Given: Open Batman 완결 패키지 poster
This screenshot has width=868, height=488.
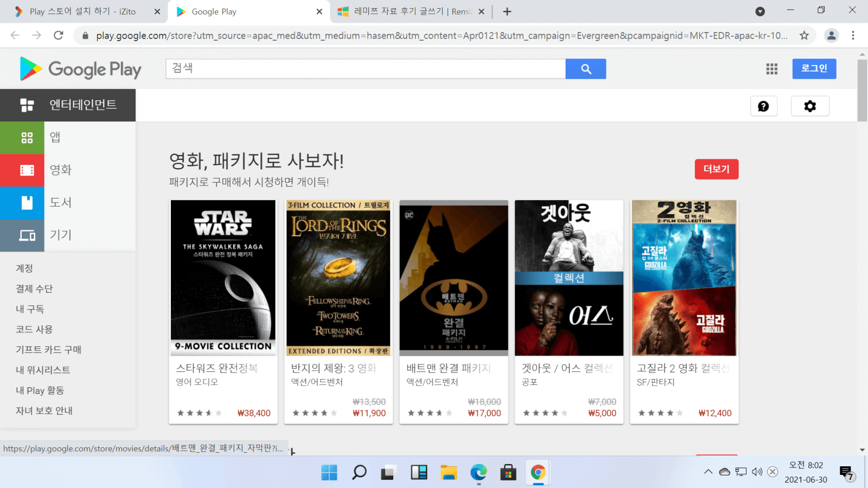Looking at the screenshot, I should point(454,278).
